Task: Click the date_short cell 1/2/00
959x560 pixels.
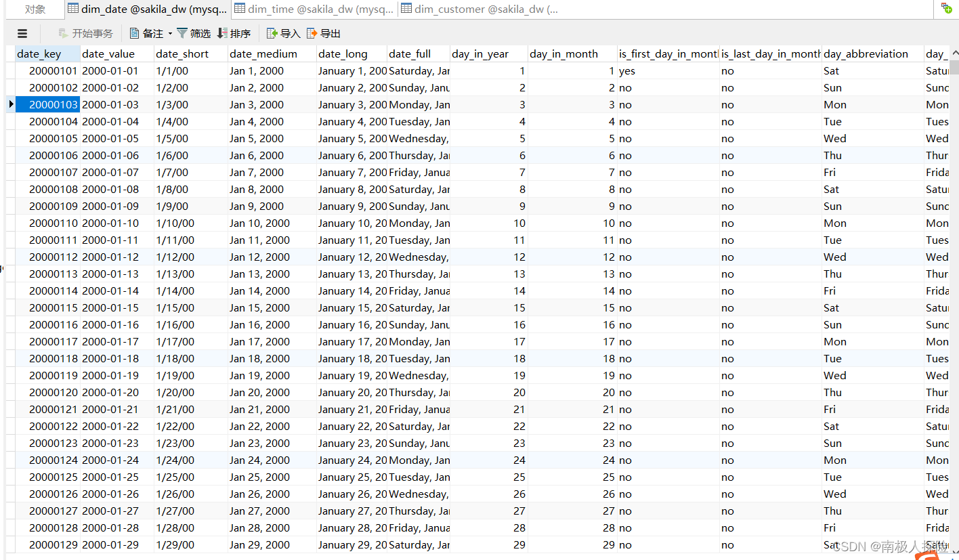Action: pos(191,87)
